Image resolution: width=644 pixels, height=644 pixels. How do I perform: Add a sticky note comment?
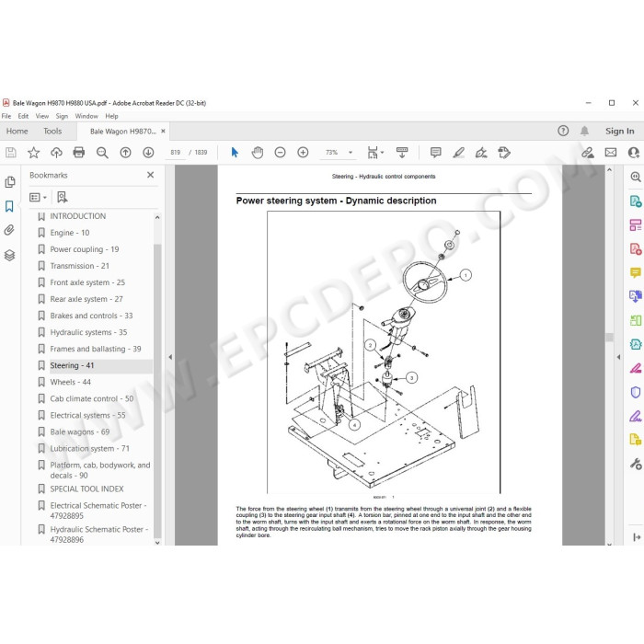pyautogui.click(x=436, y=153)
